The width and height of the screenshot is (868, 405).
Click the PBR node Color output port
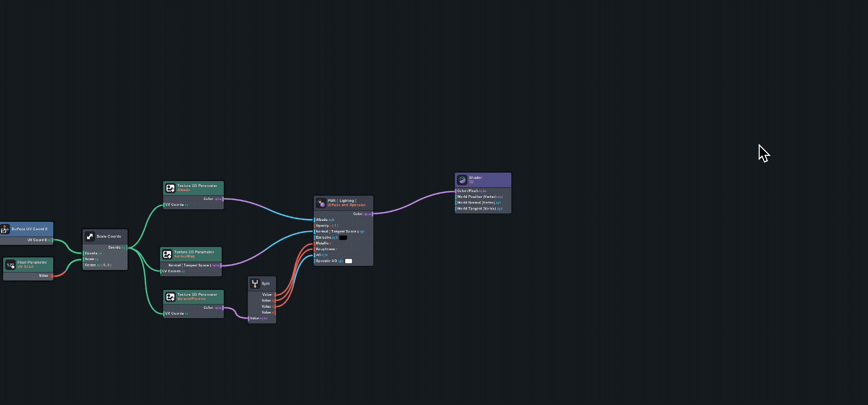coord(372,214)
